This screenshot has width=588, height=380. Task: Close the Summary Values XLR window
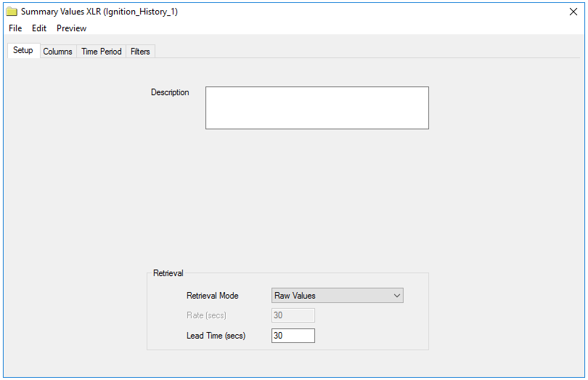click(x=573, y=12)
